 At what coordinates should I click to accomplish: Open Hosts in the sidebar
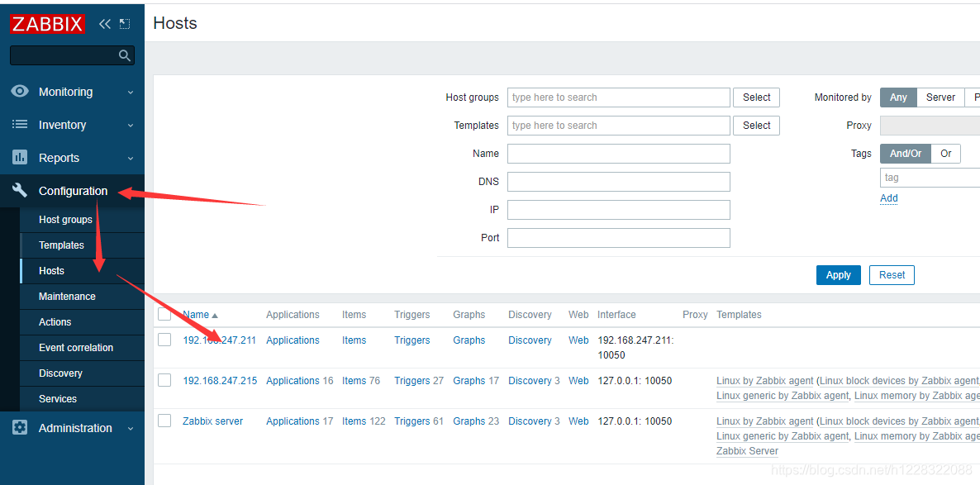pos(51,271)
